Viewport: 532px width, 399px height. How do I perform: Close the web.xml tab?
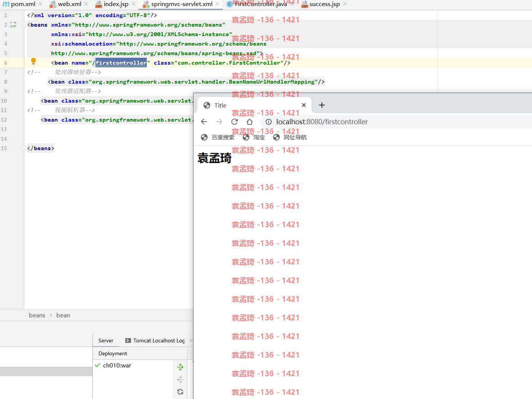[86, 4]
